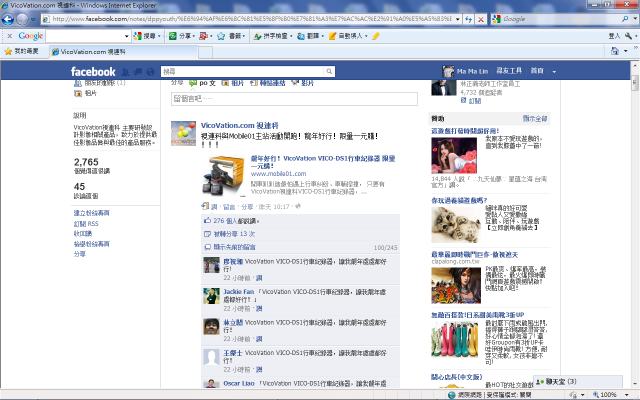640x400 pixels.
Task: Select the photo tab in share bar
Action: (x=233, y=83)
